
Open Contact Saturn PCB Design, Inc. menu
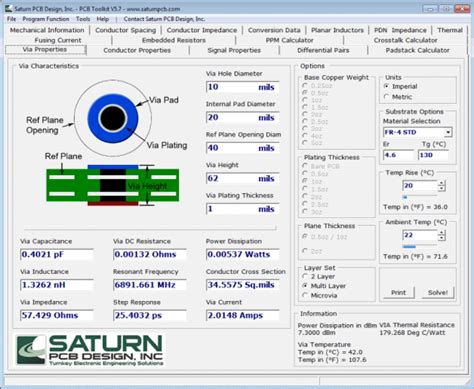coord(164,19)
